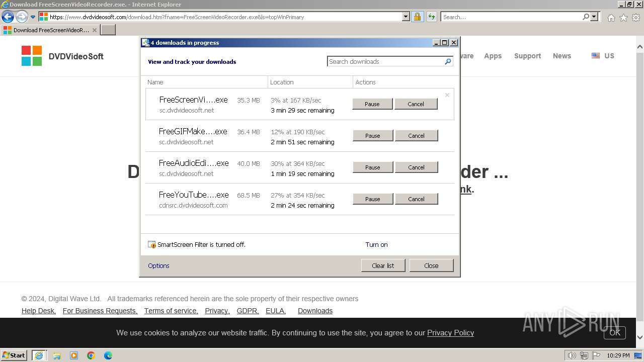Click the page scrollbar down arrow
The image size is (644, 362).
pos(640,337)
